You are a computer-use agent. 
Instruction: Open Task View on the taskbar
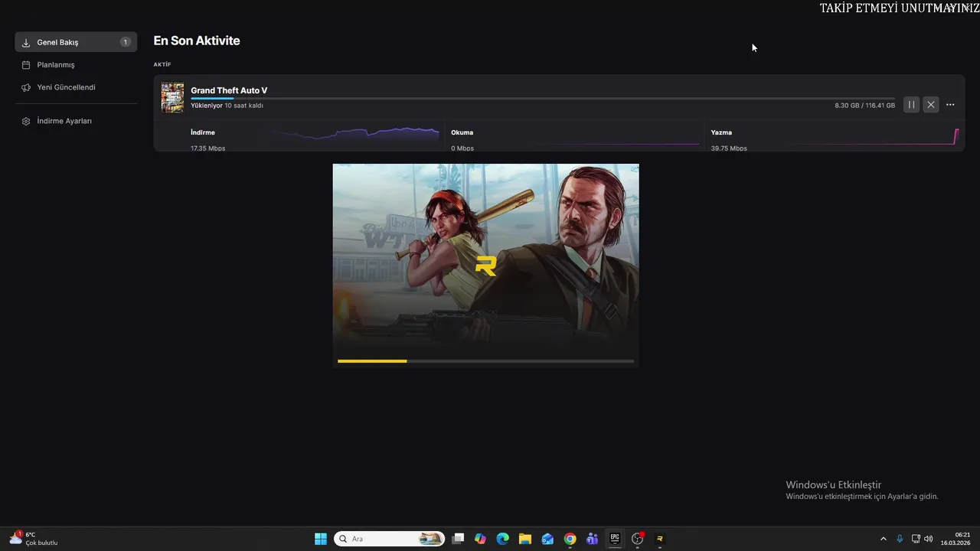coord(458,539)
